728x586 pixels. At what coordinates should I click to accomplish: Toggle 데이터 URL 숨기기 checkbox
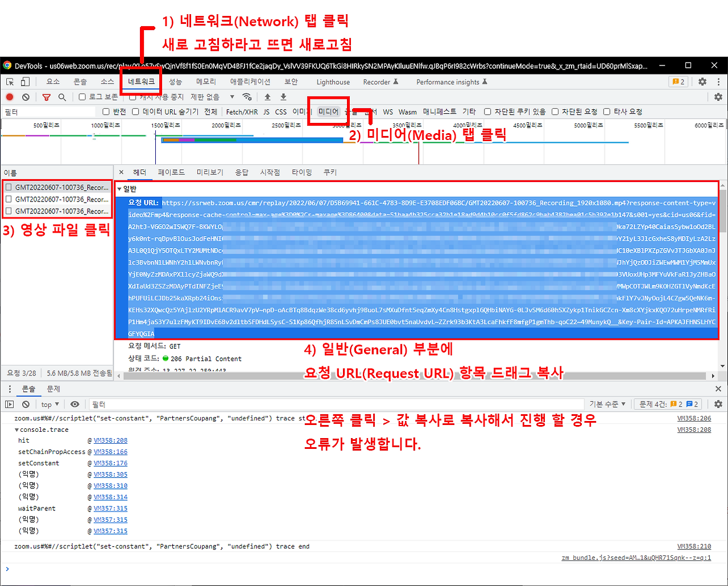pos(135,112)
